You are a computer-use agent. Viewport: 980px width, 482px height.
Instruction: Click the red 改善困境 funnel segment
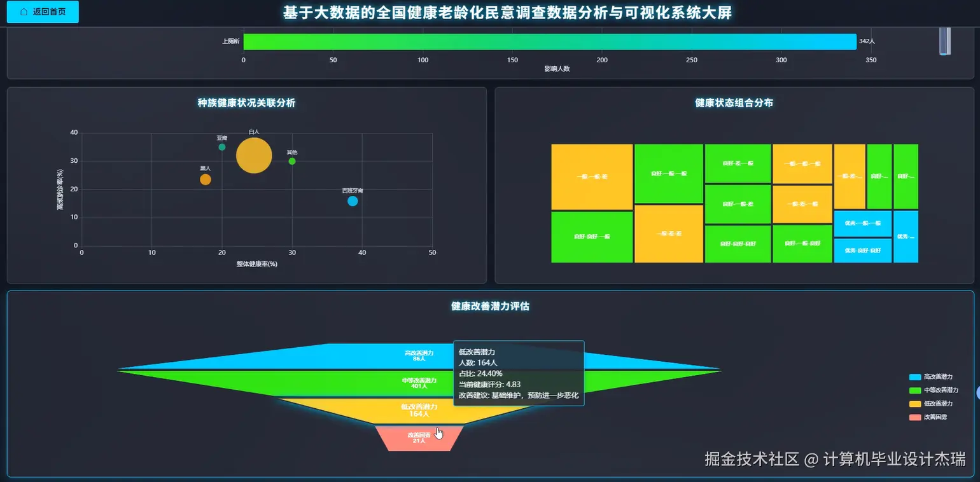pyautogui.click(x=418, y=436)
